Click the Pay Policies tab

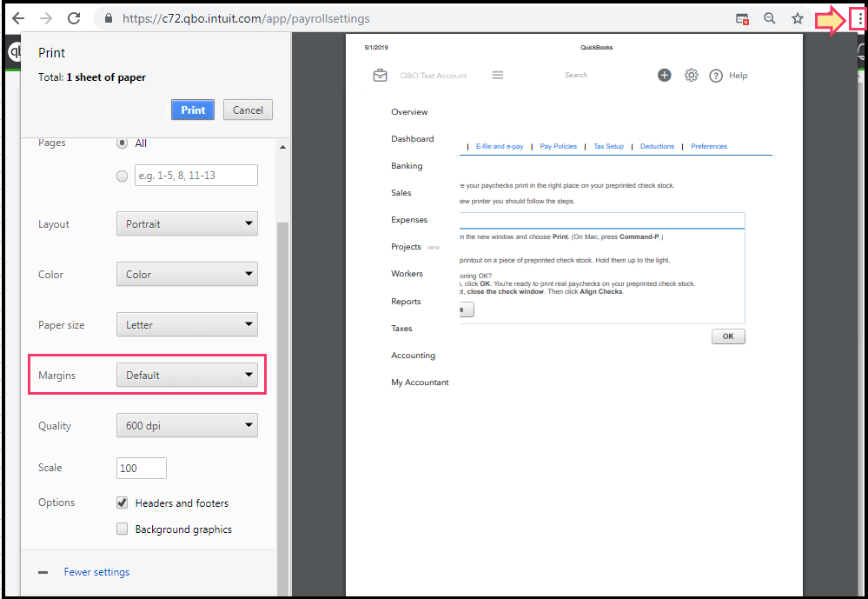(x=558, y=146)
